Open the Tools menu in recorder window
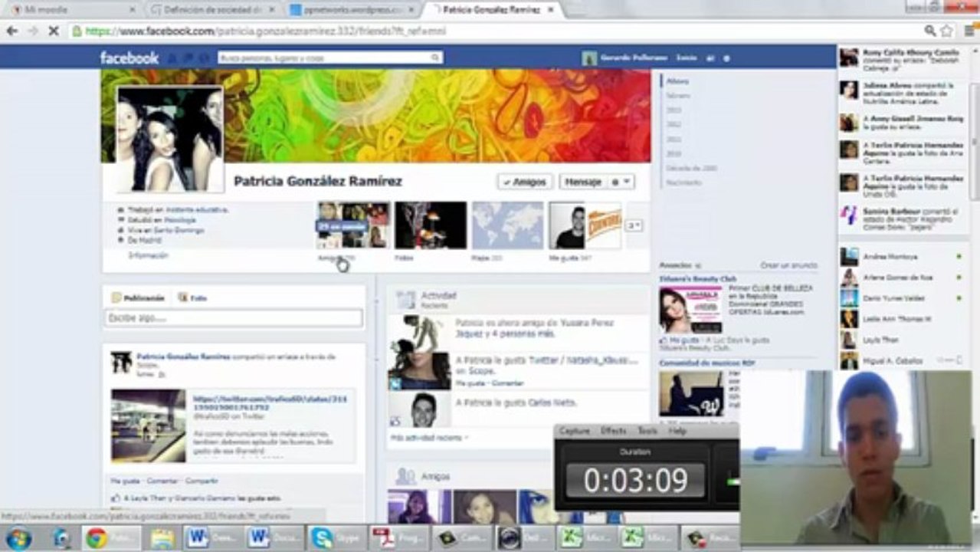This screenshot has height=552, width=980. click(x=647, y=431)
